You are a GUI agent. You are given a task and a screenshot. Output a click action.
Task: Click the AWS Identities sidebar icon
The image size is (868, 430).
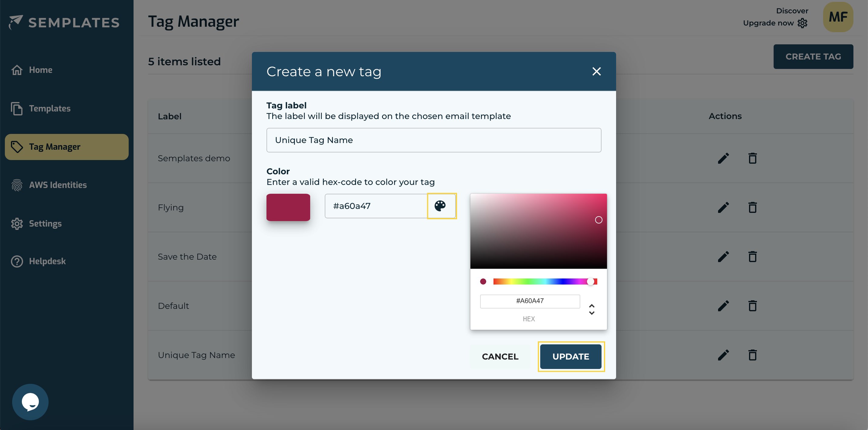pyautogui.click(x=17, y=185)
